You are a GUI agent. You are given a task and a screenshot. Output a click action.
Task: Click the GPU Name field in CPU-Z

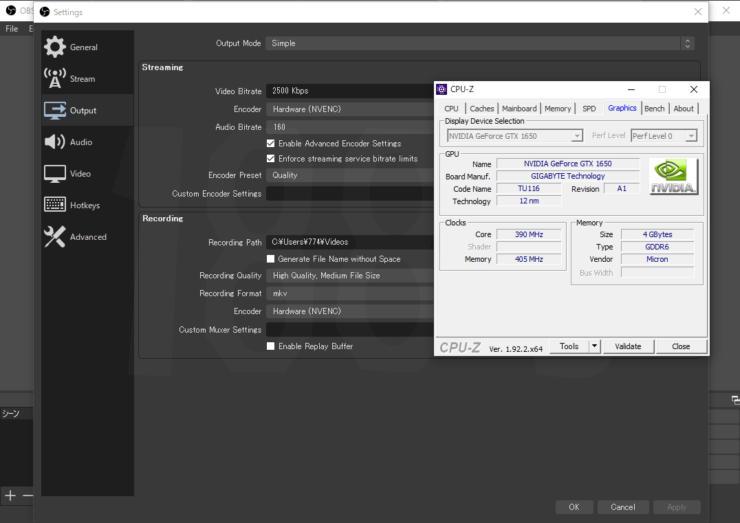[x=568, y=164]
